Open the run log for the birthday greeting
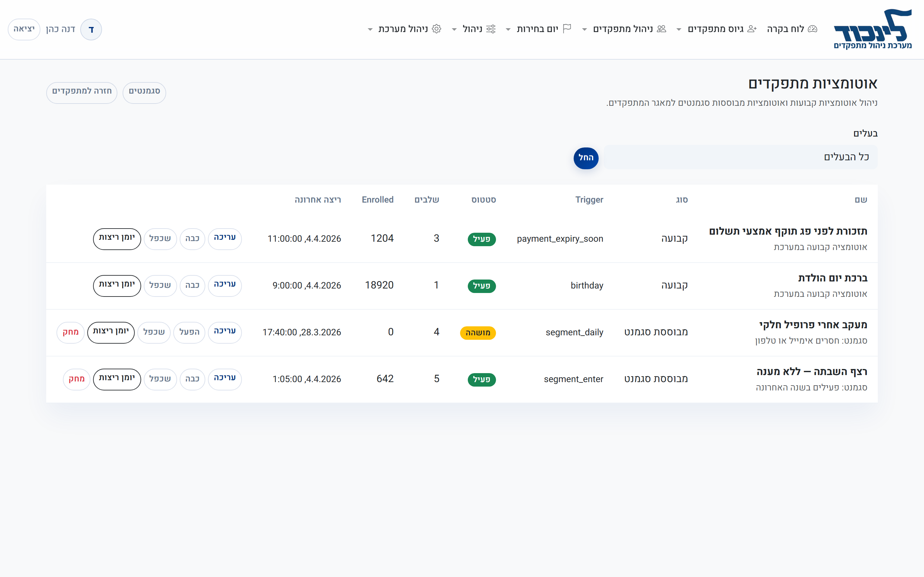924x577 pixels. point(117,285)
